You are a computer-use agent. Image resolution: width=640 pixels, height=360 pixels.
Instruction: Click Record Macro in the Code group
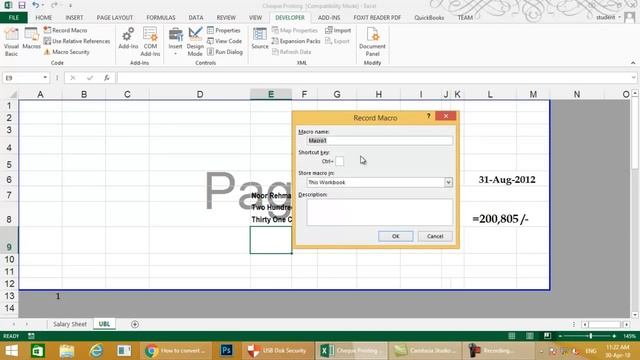point(65,30)
